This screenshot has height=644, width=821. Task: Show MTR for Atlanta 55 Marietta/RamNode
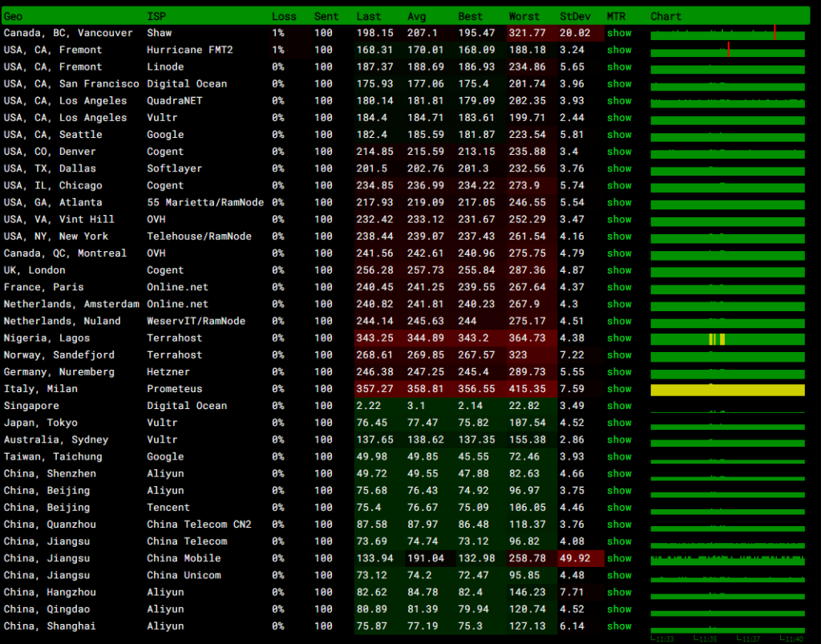coord(620,203)
